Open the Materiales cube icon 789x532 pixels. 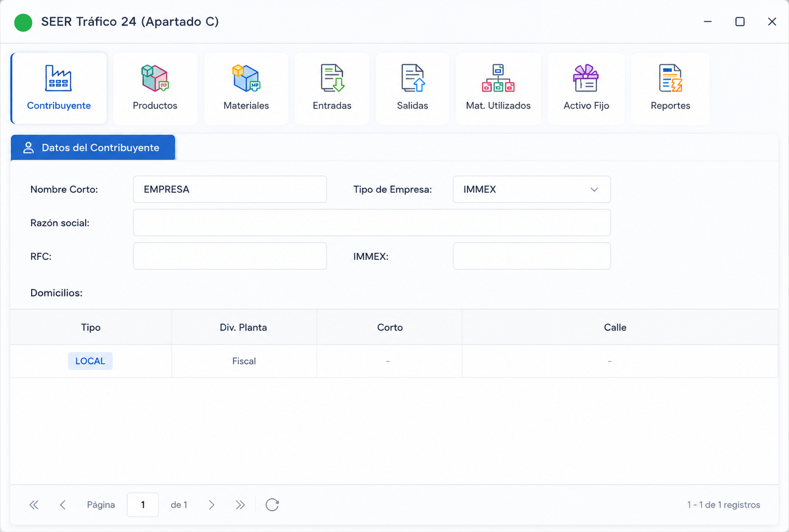(x=246, y=88)
